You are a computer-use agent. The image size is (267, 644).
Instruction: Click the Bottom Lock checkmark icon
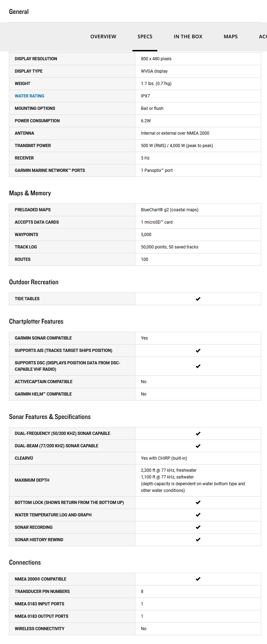point(198,502)
